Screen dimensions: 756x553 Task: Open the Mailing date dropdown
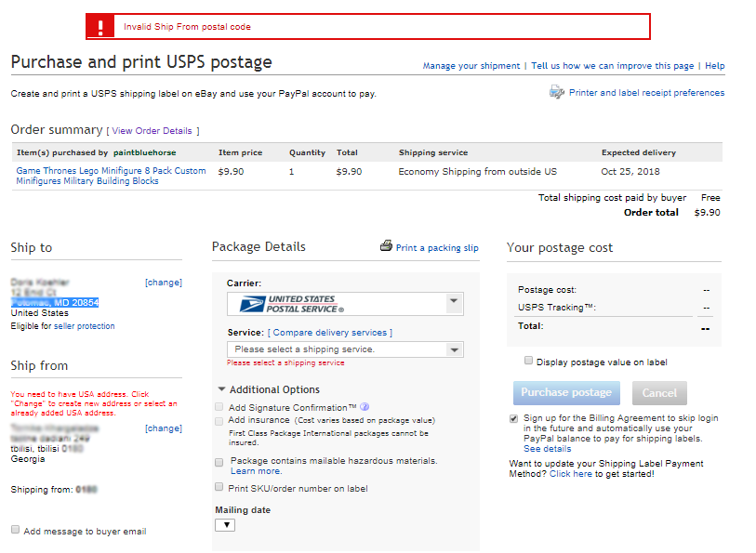coord(225,525)
